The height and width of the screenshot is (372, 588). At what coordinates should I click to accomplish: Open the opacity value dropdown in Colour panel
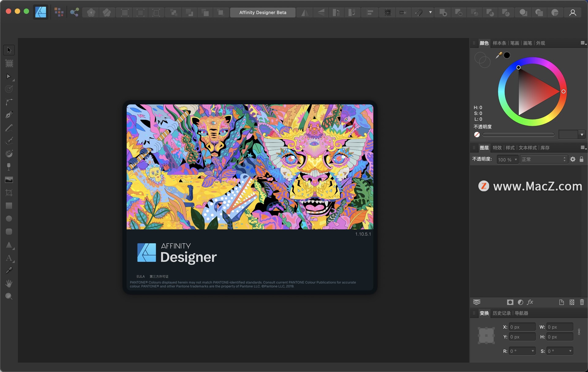pos(582,135)
